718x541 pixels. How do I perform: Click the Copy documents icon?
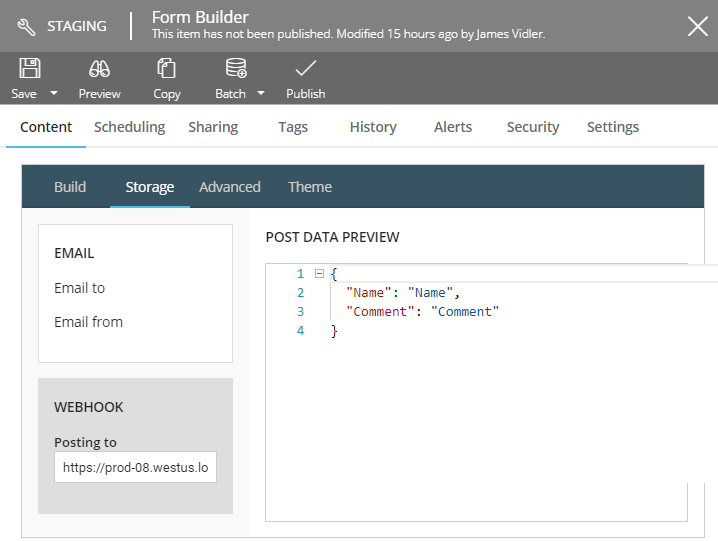[166, 68]
